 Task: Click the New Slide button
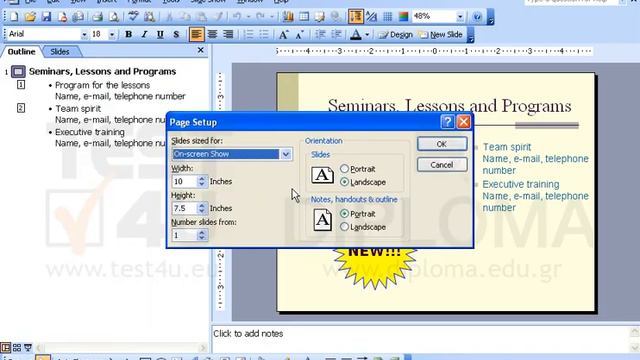[x=441, y=35]
